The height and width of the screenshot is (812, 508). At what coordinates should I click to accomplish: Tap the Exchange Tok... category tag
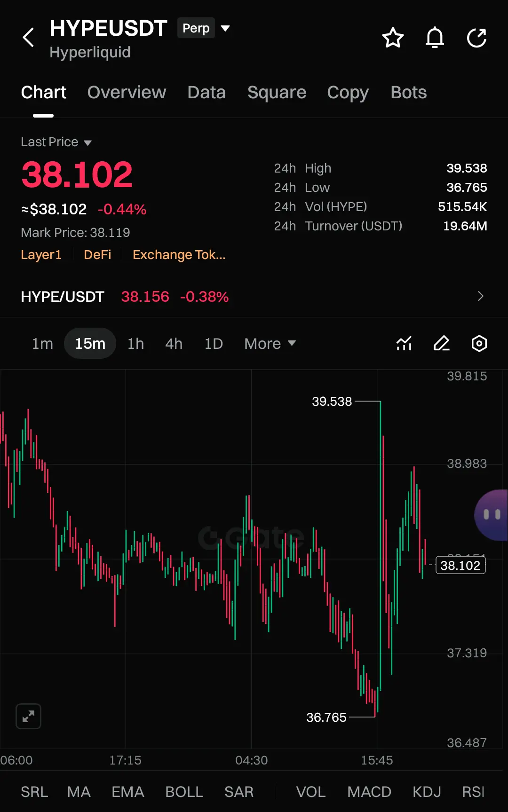(179, 255)
